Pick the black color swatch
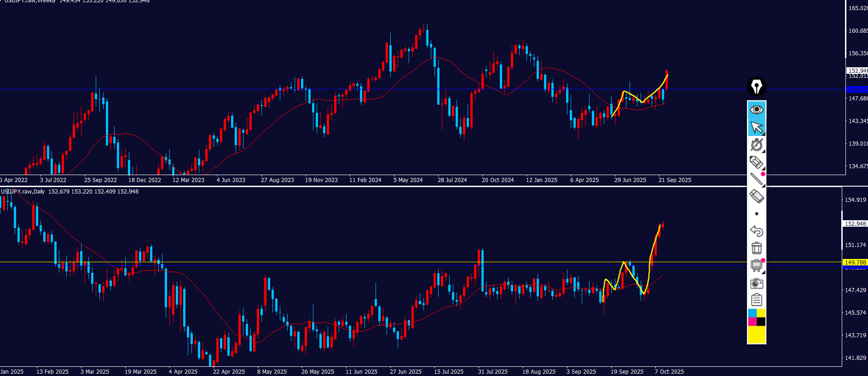This screenshot has width=868, height=376. coord(761,322)
